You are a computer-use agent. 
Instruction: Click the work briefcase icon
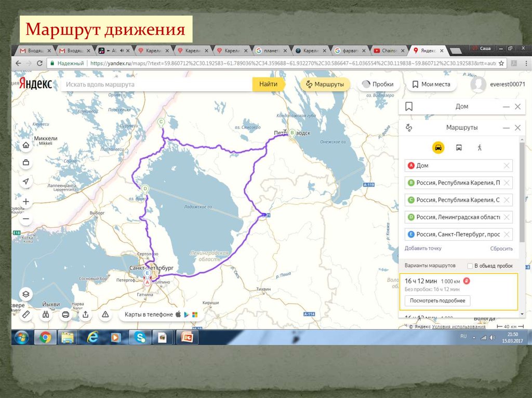(26, 163)
